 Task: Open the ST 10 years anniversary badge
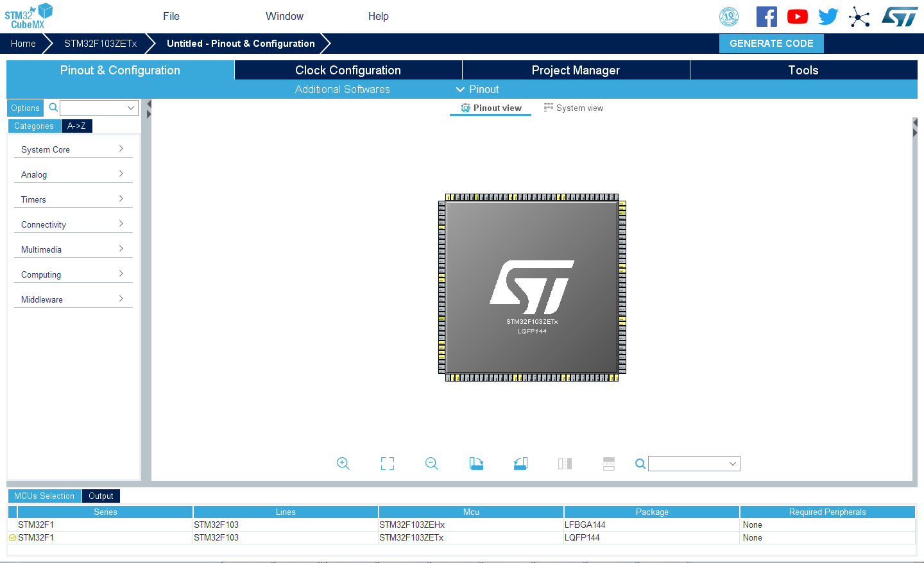[729, 17]
